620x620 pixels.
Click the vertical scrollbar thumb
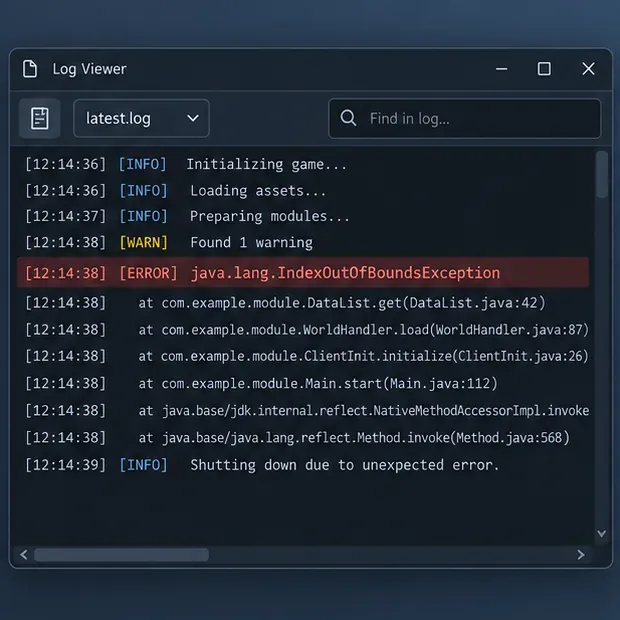[x=602, y=174]
